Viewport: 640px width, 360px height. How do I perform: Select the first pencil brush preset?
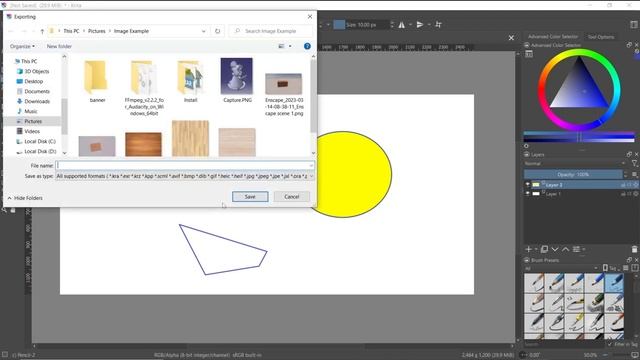534,283
